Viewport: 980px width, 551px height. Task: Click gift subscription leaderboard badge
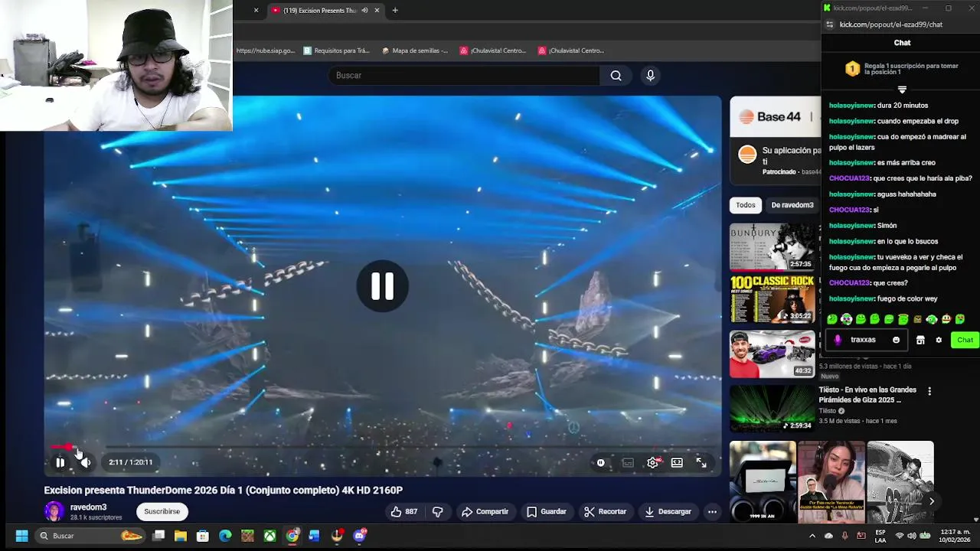click(x=852, y=69)
